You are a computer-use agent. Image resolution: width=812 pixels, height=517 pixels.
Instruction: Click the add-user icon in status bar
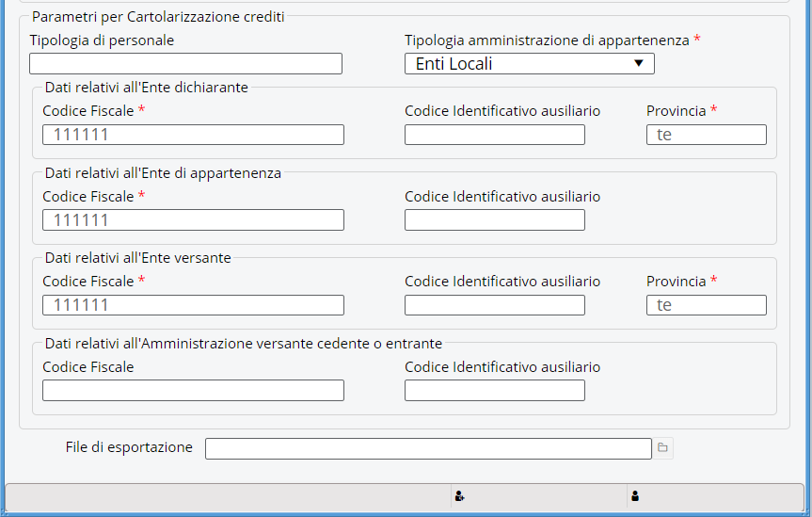(459, 495)
